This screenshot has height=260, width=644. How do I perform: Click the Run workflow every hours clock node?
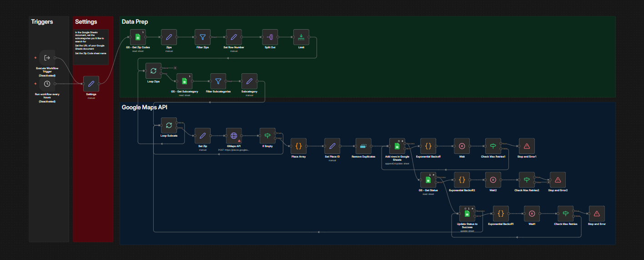(47, 84)
